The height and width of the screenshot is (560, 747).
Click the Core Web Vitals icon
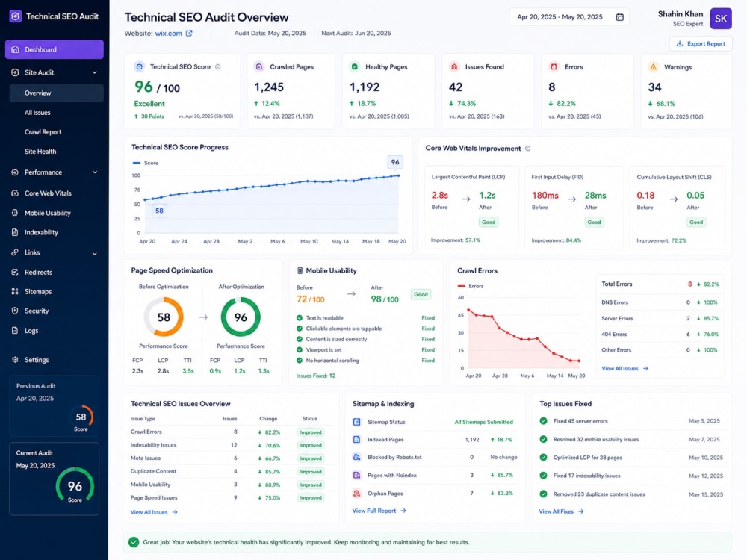click(x=15, y=193)
